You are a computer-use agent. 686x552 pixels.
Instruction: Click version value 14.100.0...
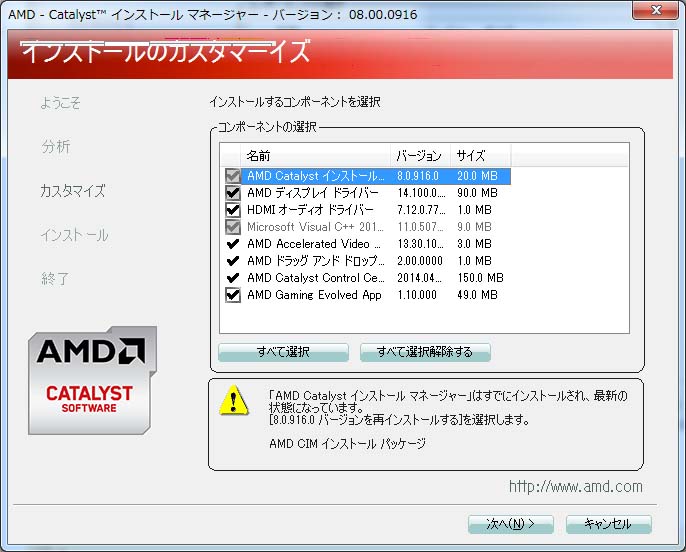point(421,193)
